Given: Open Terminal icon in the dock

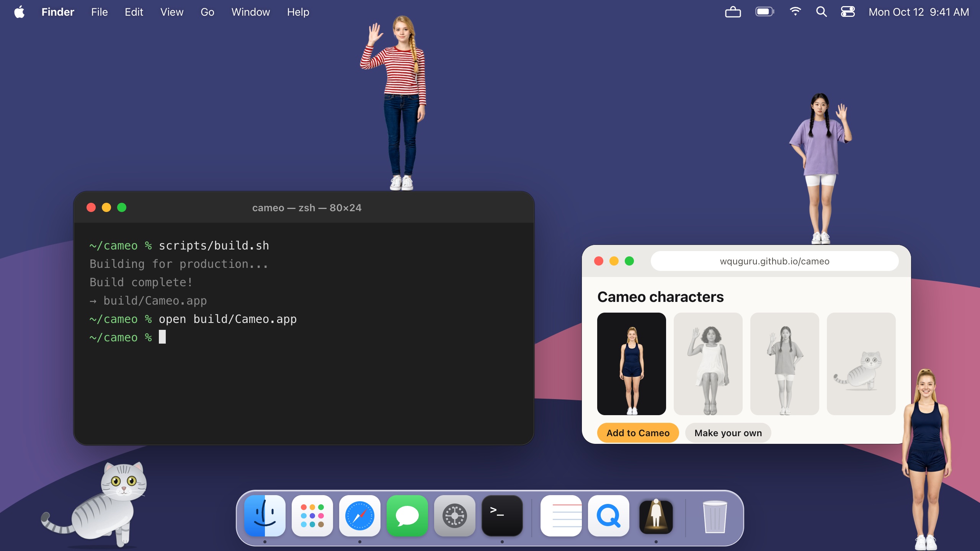Looking at the screenshot, I should coord(502,516).
